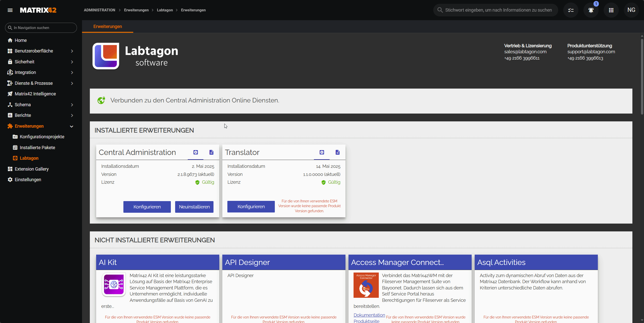Click the Labtagon sidebar icon
This screenshot has width=644, height=323.
pyautogui.click(x=15, y=158)
